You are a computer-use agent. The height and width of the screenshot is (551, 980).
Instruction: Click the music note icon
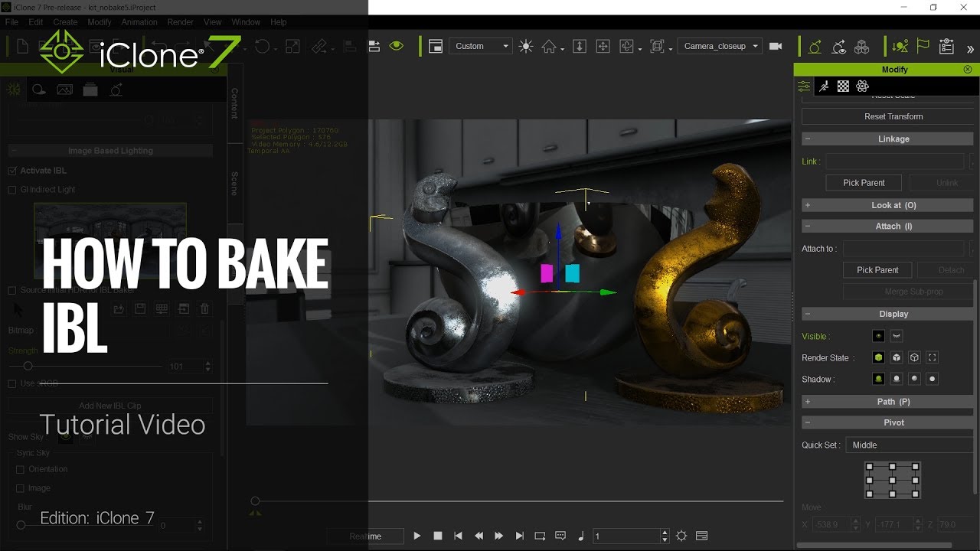pos(580,536)
